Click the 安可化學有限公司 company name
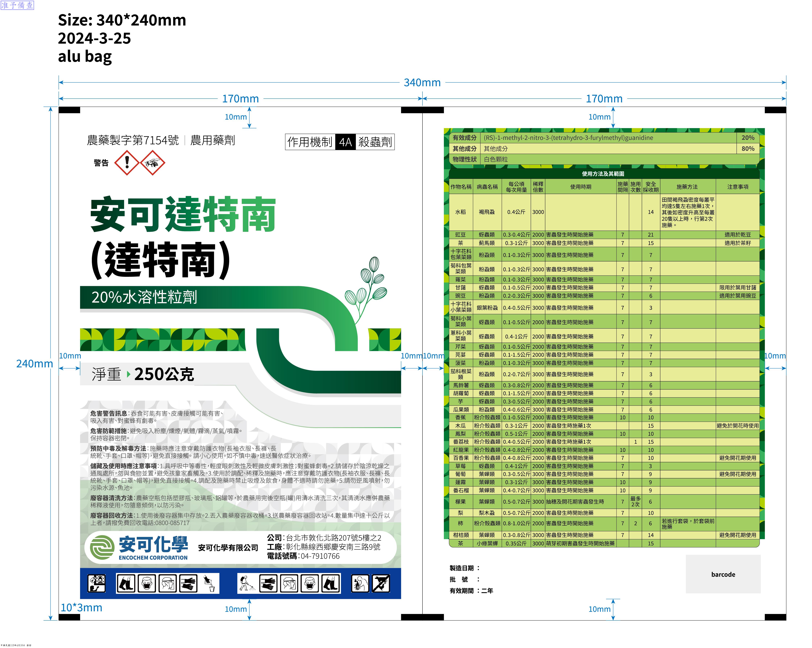812x648 pixels. pyautogui.click(x=228, y=548)
